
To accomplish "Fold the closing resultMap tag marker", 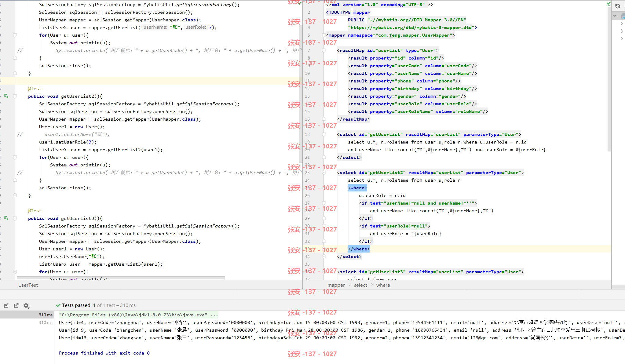I will click(x=324, y=119).
